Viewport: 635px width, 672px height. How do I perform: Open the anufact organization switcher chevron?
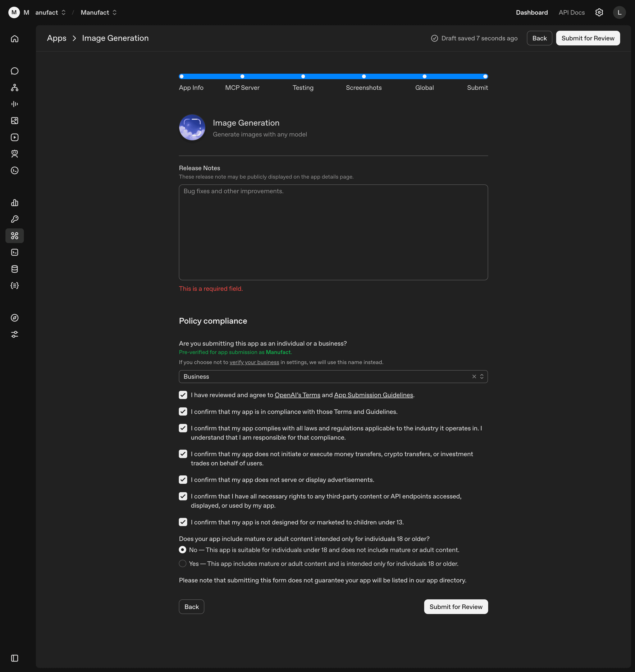[x=64, y=12]
